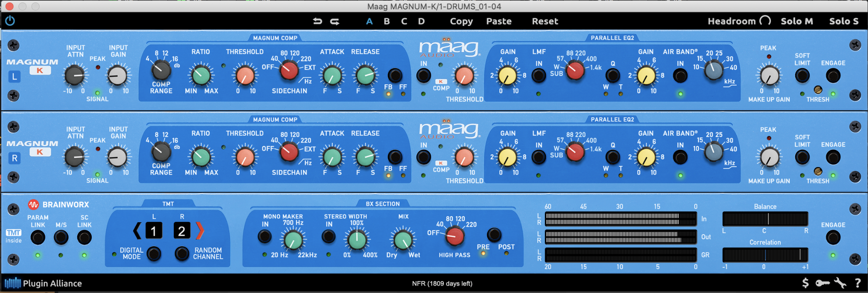
Task: Toggle the L channel Air Band IN button
Action: [680, 76]
